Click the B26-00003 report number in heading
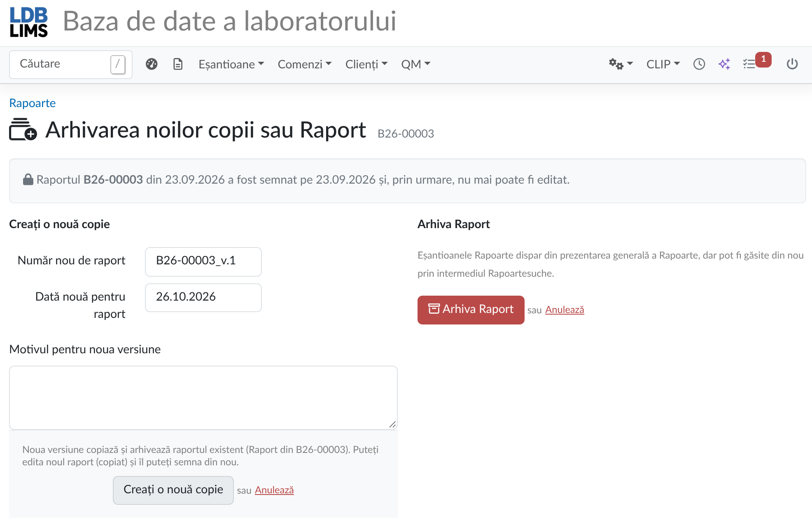Screen dimensions: 812x532 point(406,133)
